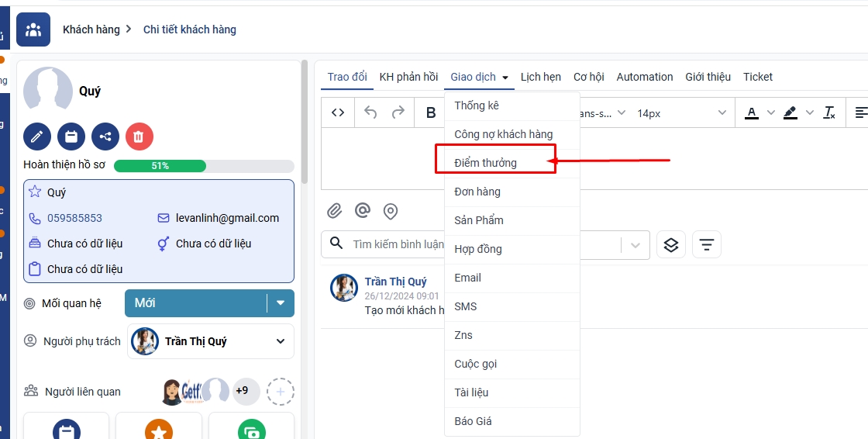Click the pencil edit customer icon
This screenshot has height=439, width=868.
[36, 137]
